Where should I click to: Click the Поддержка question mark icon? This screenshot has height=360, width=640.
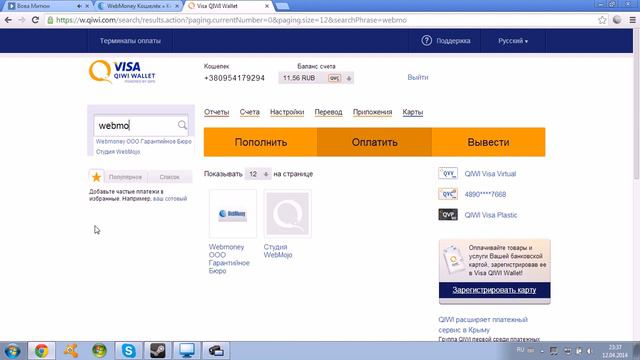pos(427,40)
